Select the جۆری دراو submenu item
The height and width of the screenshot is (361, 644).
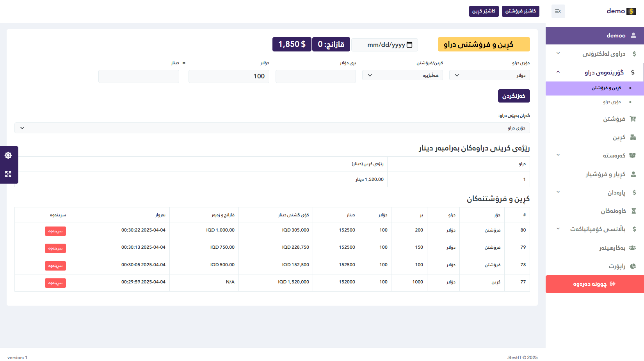click(612, 102)
